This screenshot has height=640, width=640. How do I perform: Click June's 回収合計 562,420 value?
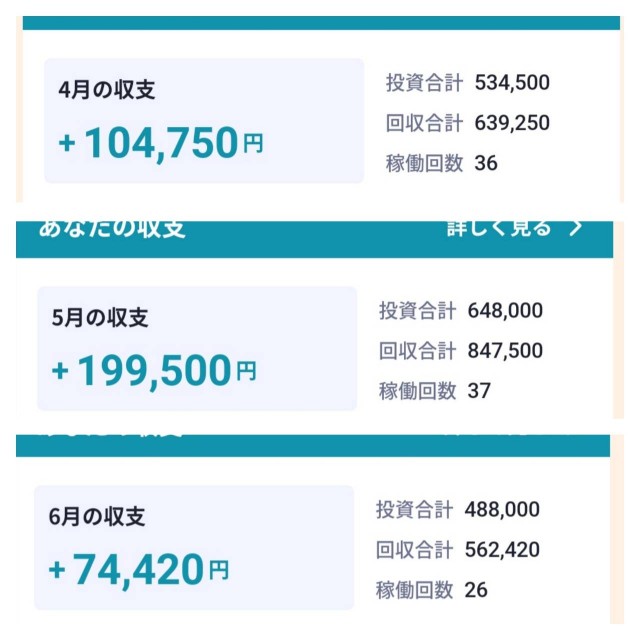click(x=502, y=550)
